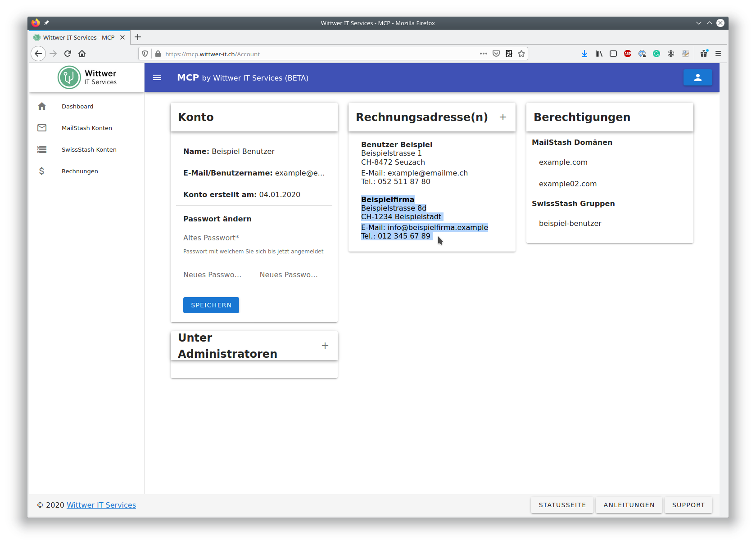Open the Firefox library icon

[x=599, y=54]
